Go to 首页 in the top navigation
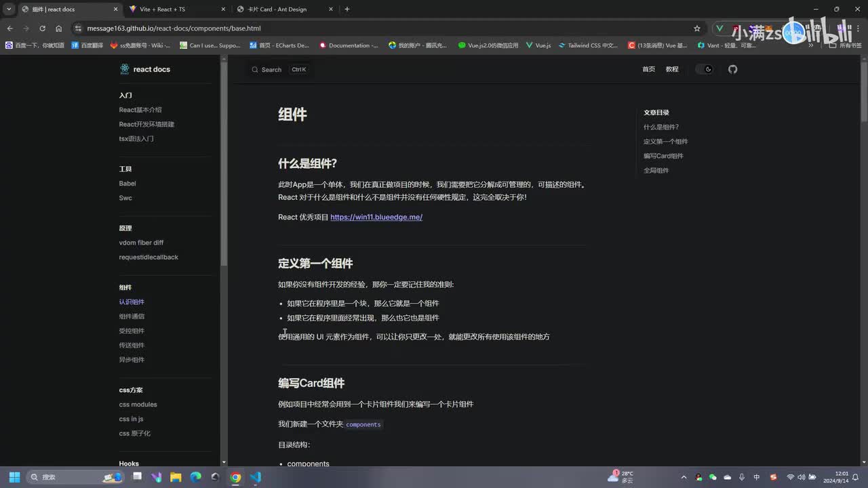 [x=649, y=69]
